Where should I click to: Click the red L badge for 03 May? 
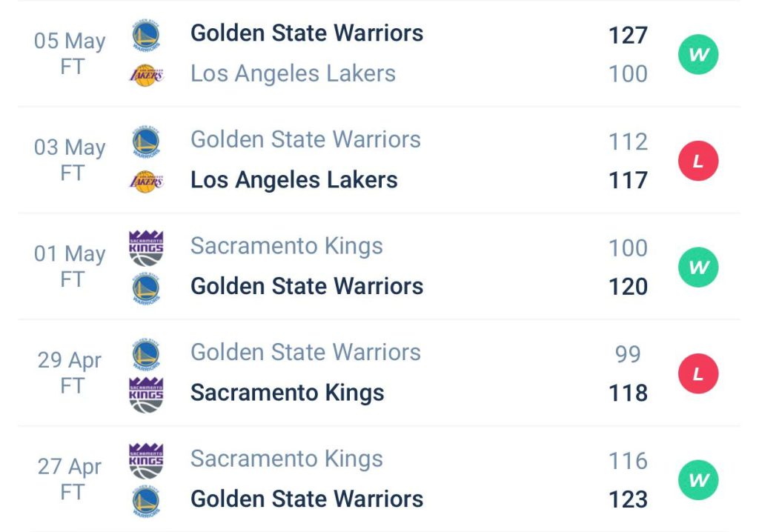(698, 162)
